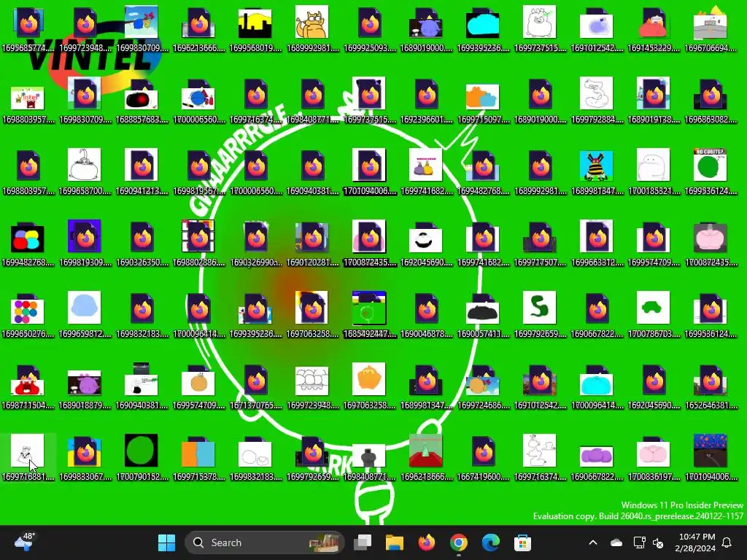
Task: Expand the hidden system tray icons chevron
Action: click(593, 542)
